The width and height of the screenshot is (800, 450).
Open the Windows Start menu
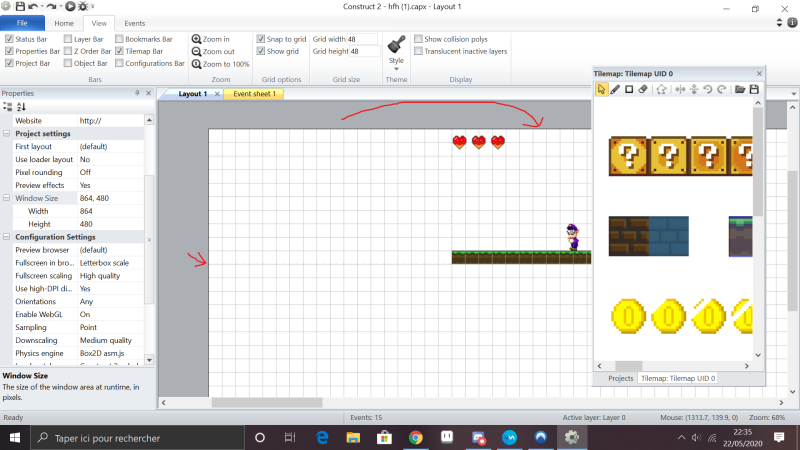pyautogui.click(x=15, y=438)
